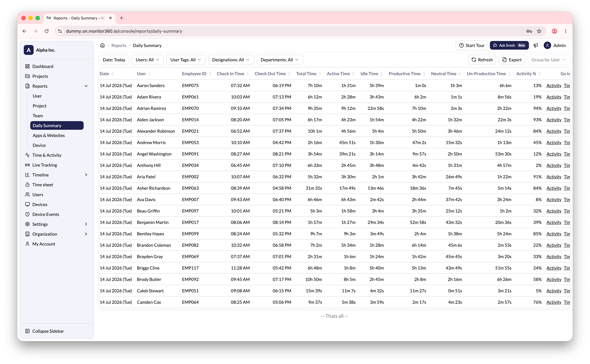Open the password key icon in address bar
Screen dimensions: 590x364
529,31
